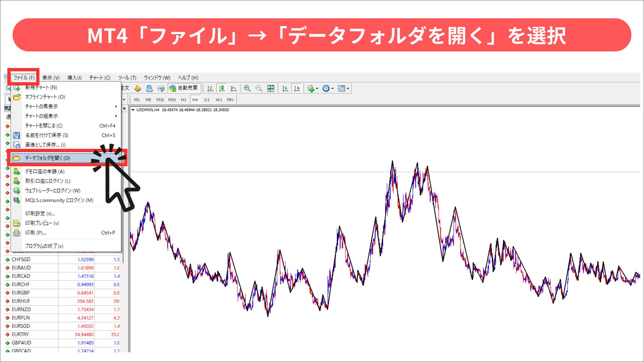This screenshot has height=362, width=644.
Task: Select the D1 timeframe
Action: (207, 100)
